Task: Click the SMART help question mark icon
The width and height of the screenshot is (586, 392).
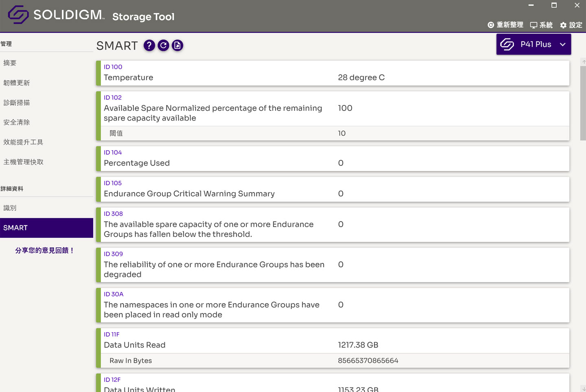Action: point(149,45)
